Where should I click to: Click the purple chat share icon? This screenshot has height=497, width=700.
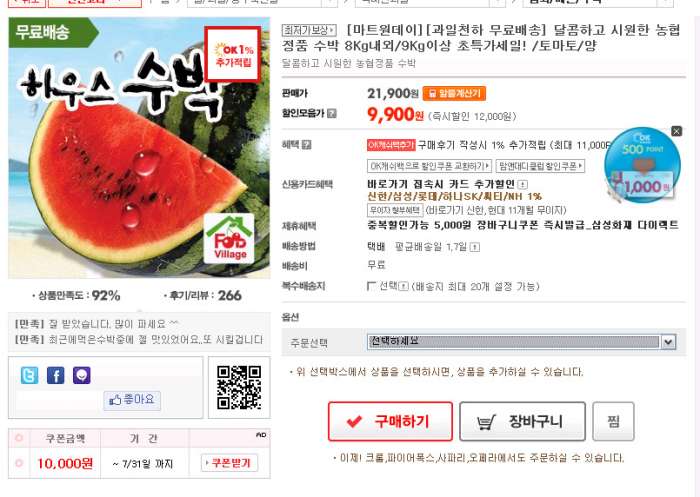click(x=82, y=376)
